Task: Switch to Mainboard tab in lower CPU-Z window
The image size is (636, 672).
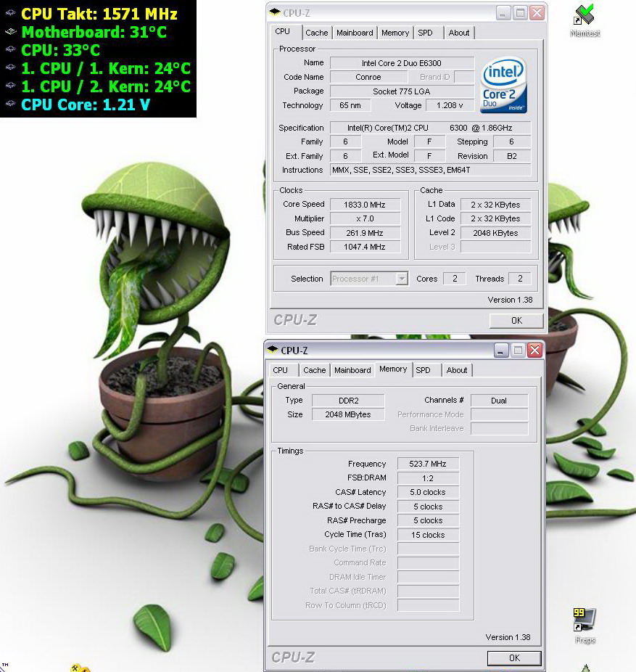Action: pyautogui.click(x=352, y=370)
